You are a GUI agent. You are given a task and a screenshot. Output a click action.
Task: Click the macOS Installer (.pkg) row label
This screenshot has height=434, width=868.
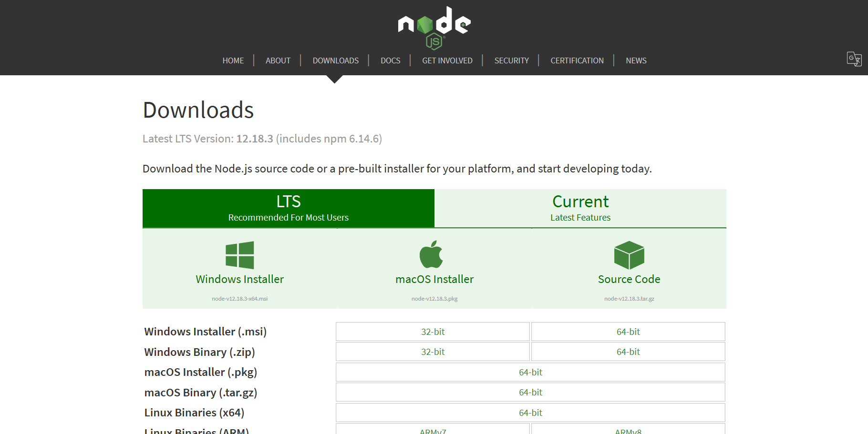point(201,372)
